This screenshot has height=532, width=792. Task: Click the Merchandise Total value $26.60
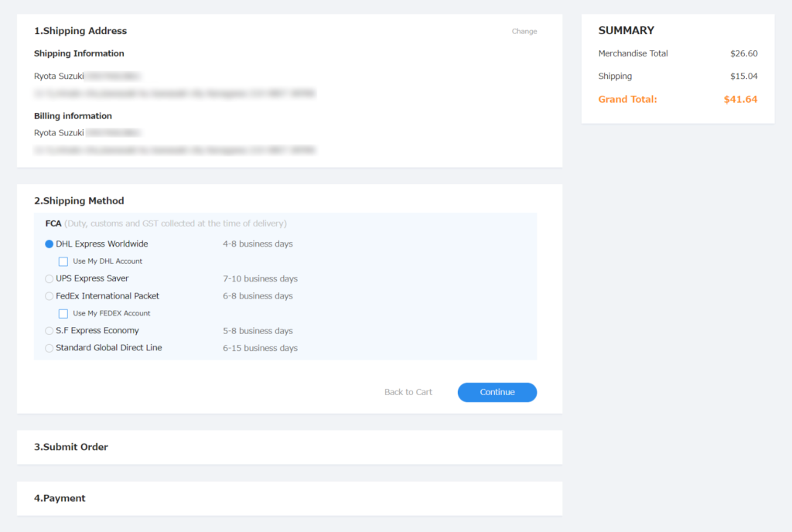tap(743, 53)
